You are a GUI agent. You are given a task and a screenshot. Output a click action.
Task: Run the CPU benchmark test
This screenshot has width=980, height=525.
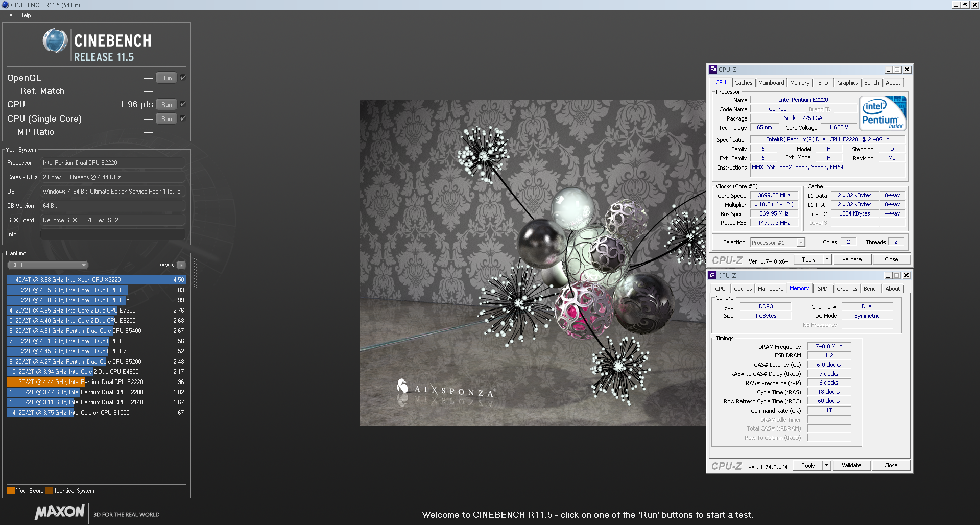click(x=166, y=105)
